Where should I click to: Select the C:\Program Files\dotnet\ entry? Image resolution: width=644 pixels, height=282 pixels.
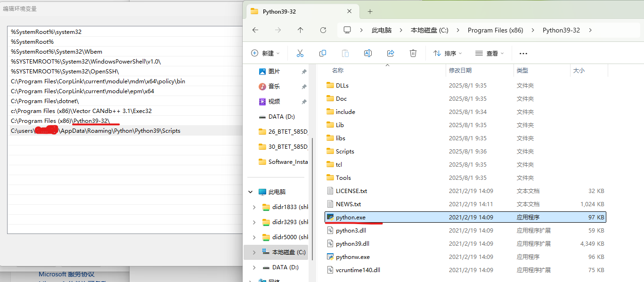125,101
